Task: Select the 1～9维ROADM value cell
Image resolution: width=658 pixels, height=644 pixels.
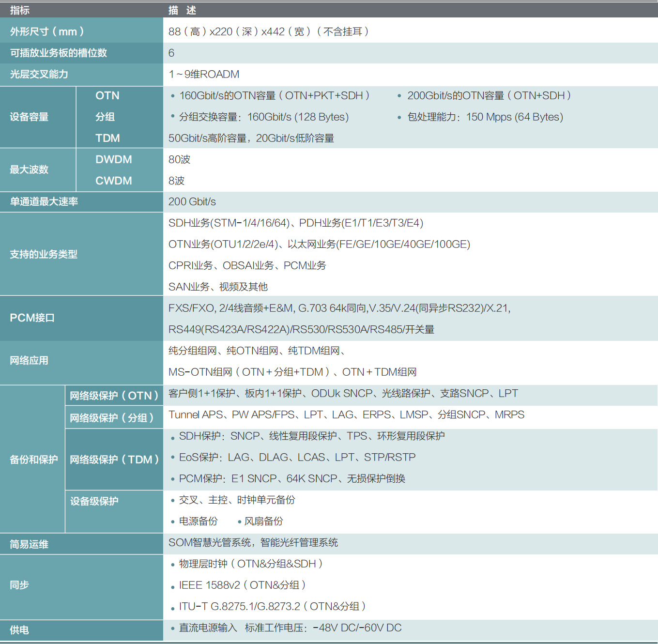Action: pyautogui.click(x=204, y=74)
